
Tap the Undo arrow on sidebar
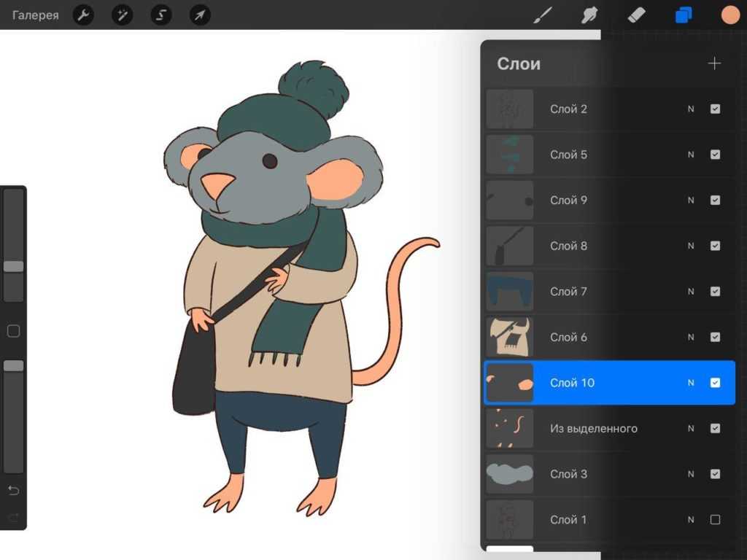(x=13, y=489)
